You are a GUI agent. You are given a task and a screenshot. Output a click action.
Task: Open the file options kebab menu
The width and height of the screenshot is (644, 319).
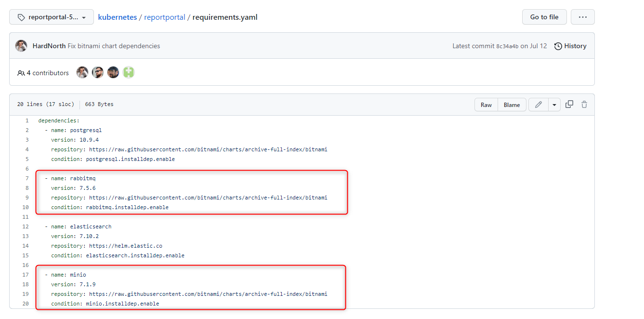[583, 16]
